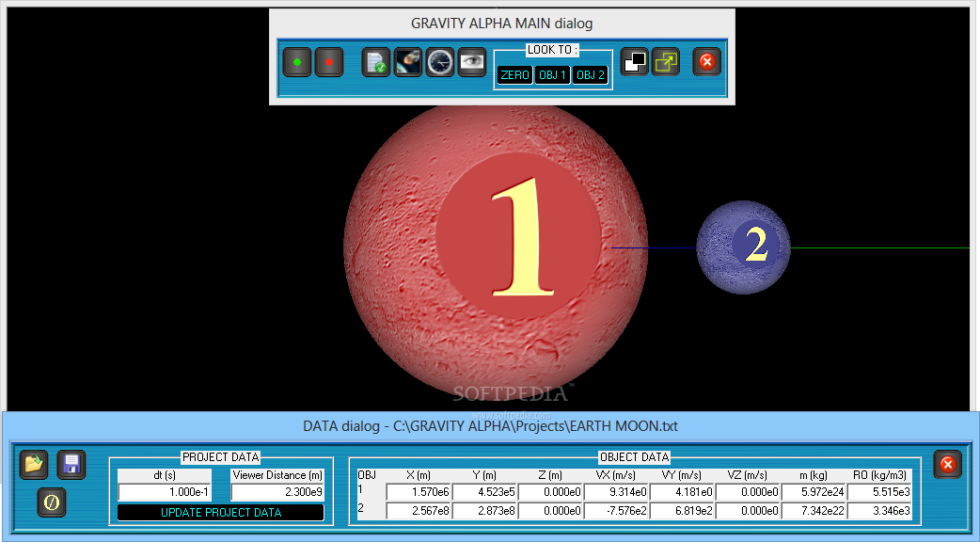Select object 2 mass cell 7.342e22
This screenshot has height=542, width=980.
[x=814, y=511]
